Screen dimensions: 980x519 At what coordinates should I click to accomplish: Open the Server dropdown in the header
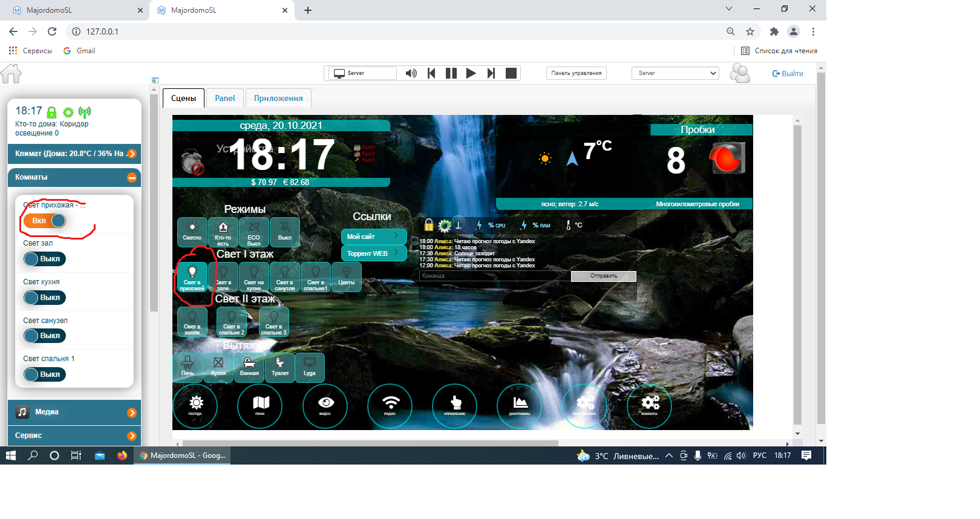pos(675,73)
